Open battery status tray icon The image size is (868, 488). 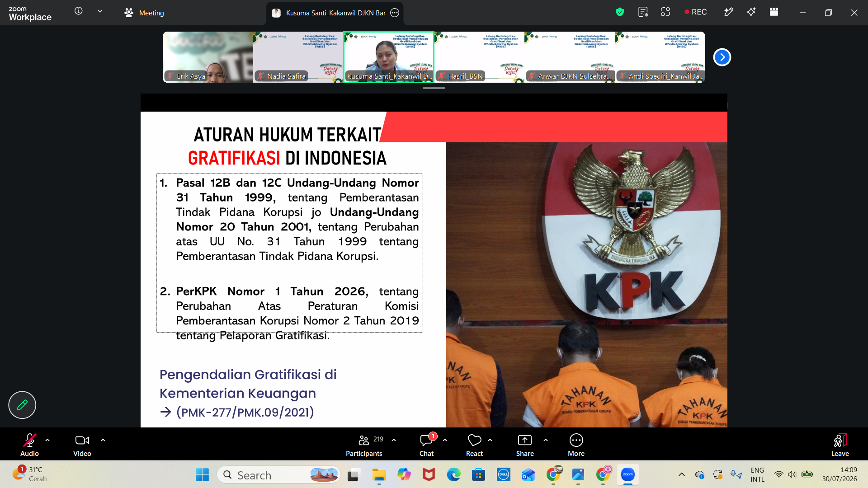pyautogui.click(x=807, y=474)
